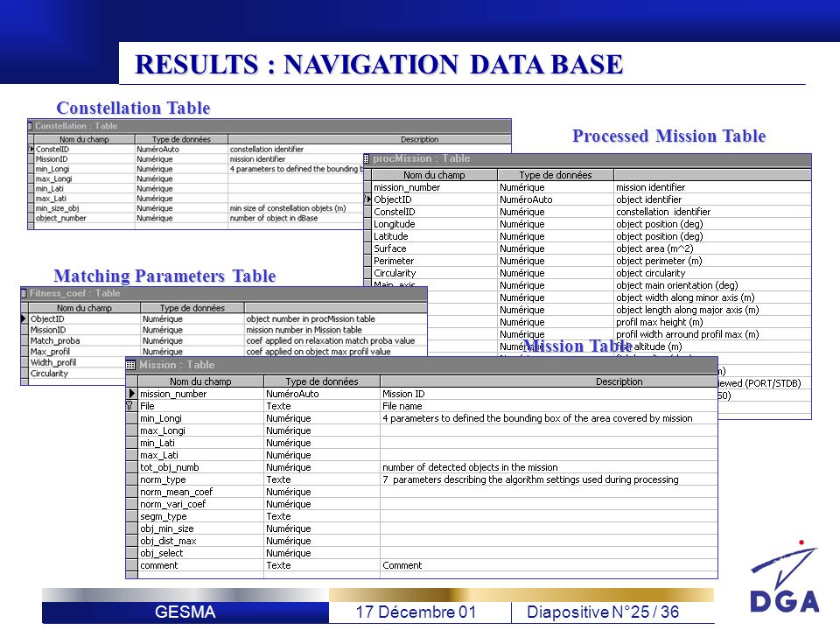Click the row selector arrow beside mission_number
Viewport: 840px width, 630px height.
tap(131, 394)
